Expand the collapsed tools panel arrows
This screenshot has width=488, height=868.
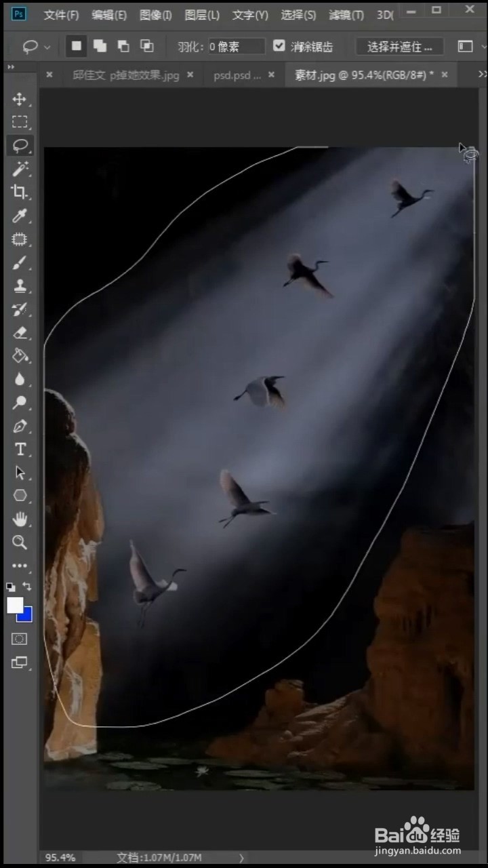click(x=11, y=67)
